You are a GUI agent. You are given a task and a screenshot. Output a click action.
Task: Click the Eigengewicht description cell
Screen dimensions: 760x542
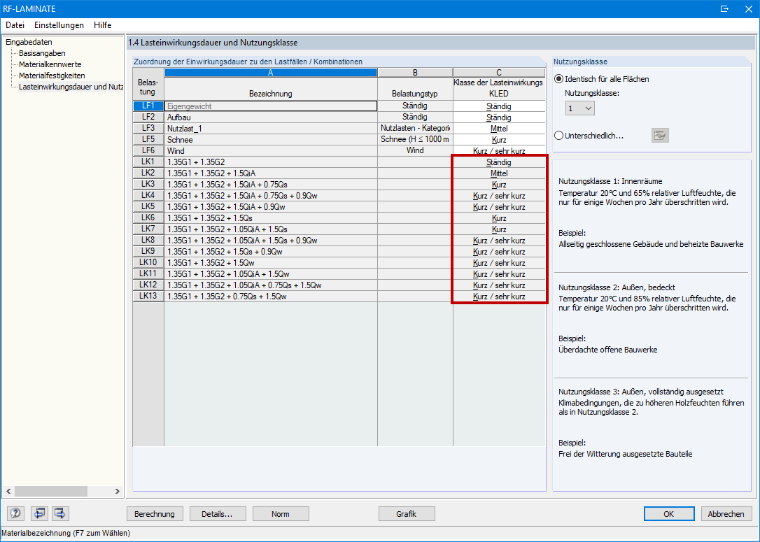pos(270,106)
